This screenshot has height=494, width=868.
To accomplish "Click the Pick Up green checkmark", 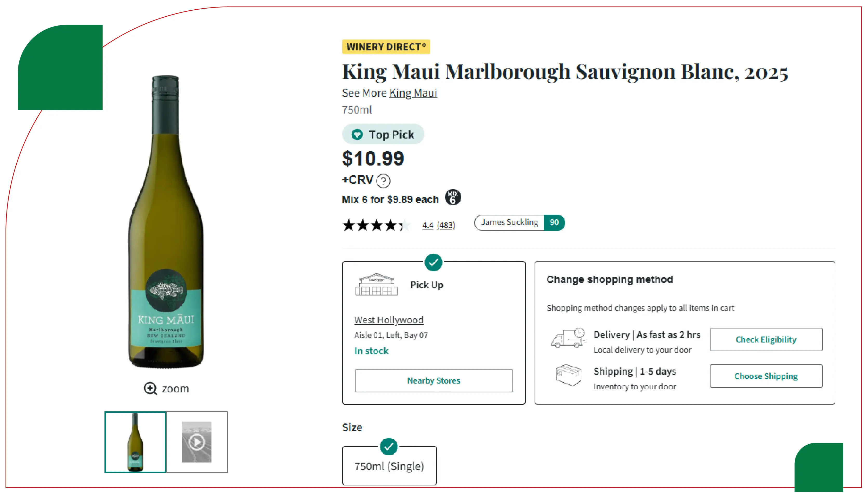I will (433, 262).
